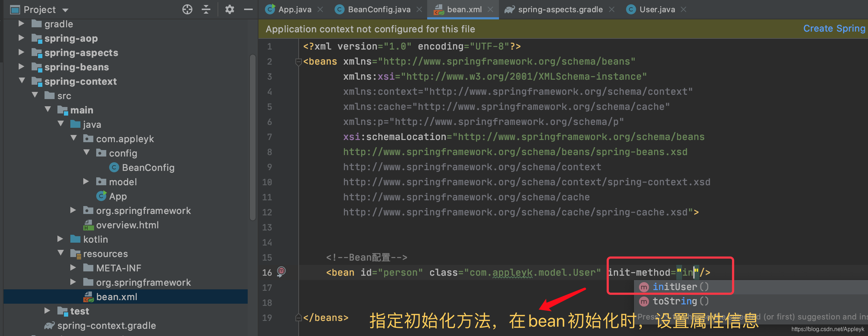Open the Project view dropdown

(x=65, y=10)
